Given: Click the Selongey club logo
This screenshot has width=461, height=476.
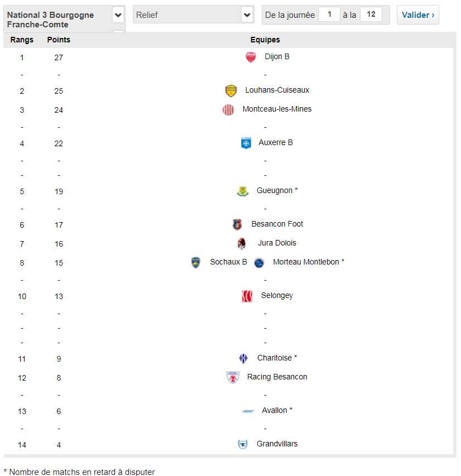Looking at the screenshot, I should click(x=247, y=296).
